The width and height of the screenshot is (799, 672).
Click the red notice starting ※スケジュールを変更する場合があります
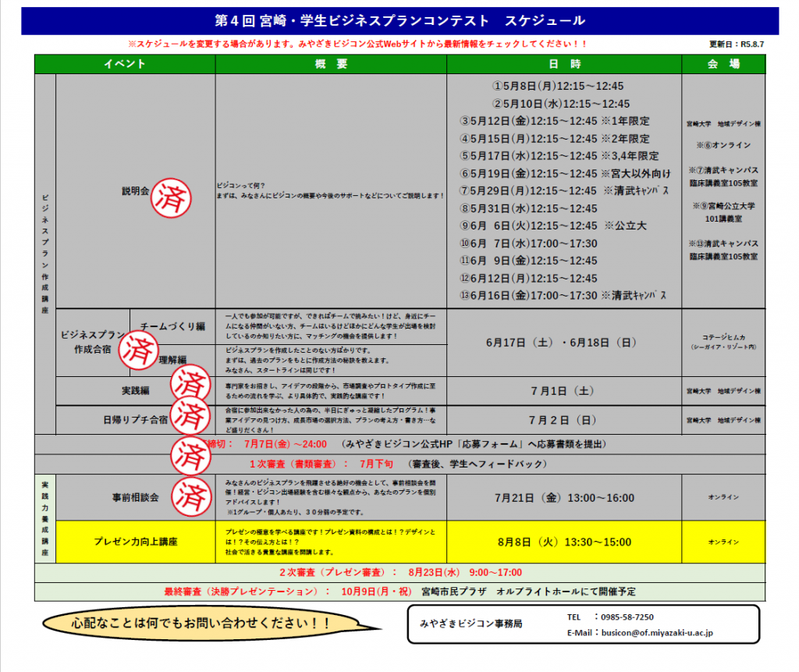click(357, 44)
